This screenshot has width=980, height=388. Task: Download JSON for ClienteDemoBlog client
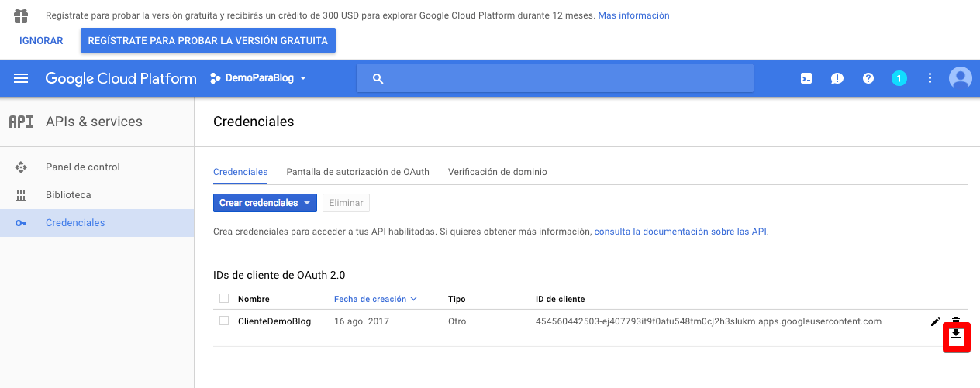pyautogui.click(x=956, y=335)
